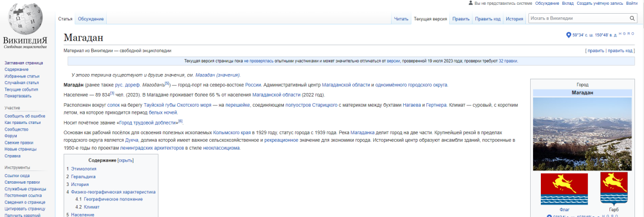The image size is (644, 217).
Task: Click Постоянная ссылка tool link
Action: pos(23,196)
